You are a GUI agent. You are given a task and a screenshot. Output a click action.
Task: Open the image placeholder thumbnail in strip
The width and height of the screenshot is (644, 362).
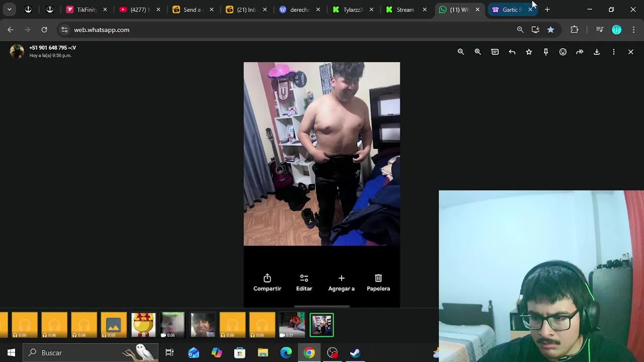tap(114, 325)
